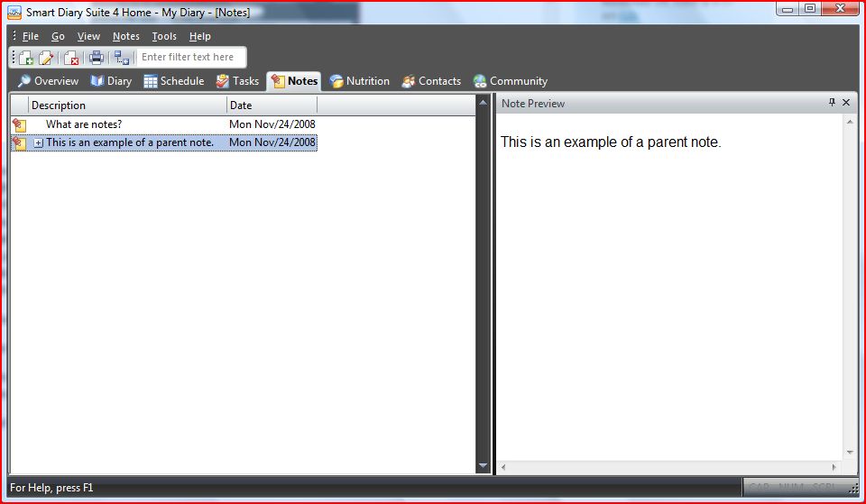Open the Nutrition tab
The width and height of the screenshot is (866, 504).
click(360, 81)
